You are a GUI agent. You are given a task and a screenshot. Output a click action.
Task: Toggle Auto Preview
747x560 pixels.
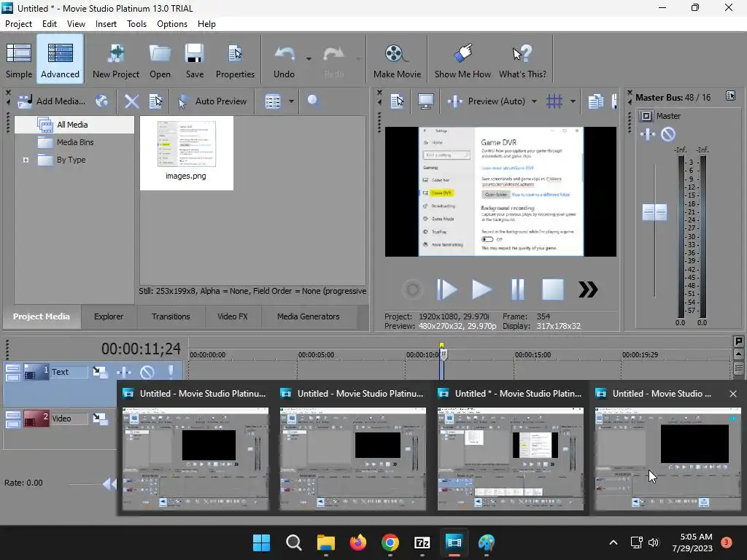tap(212, 101)
